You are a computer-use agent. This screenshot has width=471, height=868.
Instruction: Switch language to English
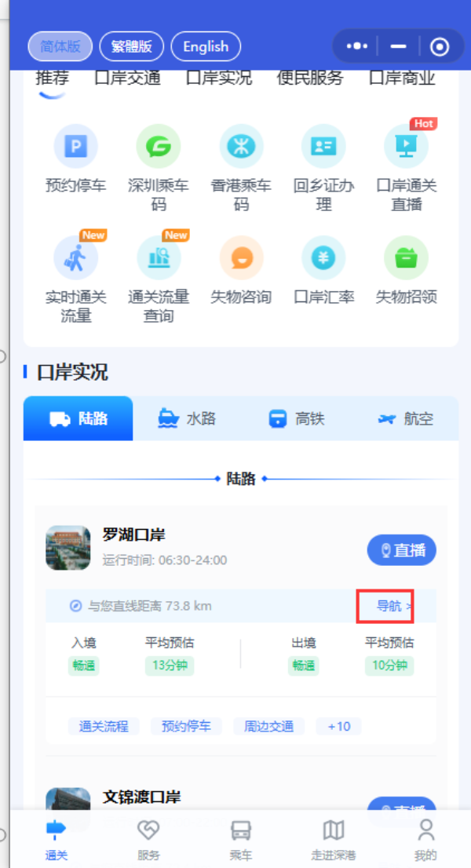(206, 46)
